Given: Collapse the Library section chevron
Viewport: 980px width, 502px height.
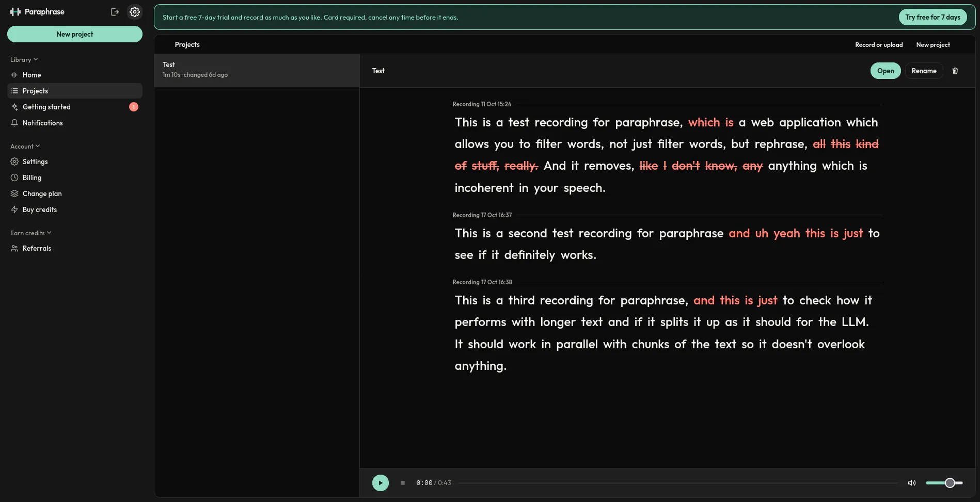Looking at the screenshot, I should [x=36, y=59].
